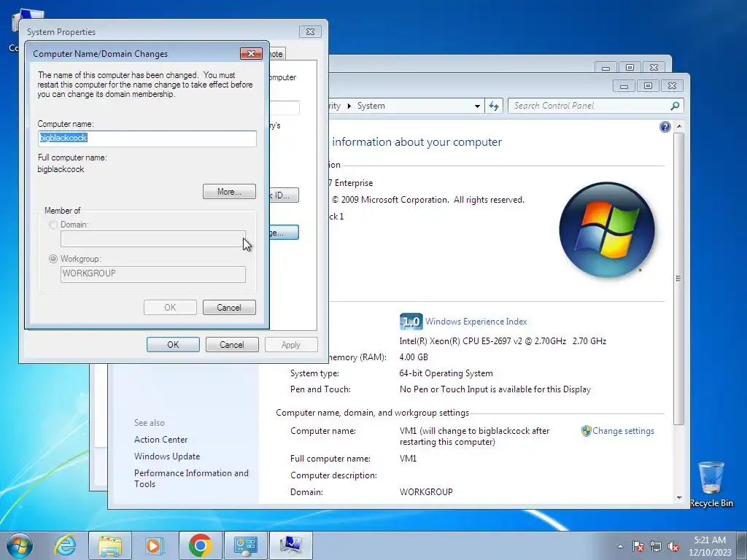The height and width of the screenshot is (560, 747).
Task: Open the network tray icon
Action: point(656,547)
